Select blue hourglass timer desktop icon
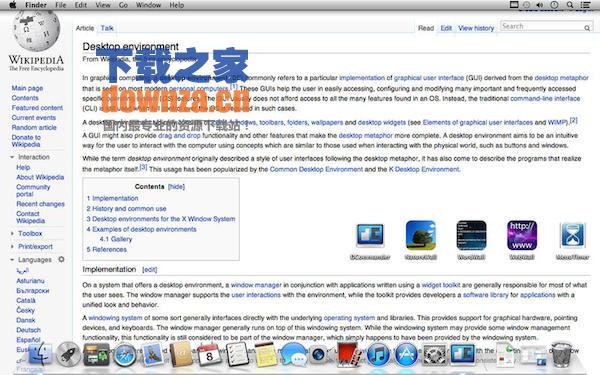This screenshot has height=375, width=600. 572,235
